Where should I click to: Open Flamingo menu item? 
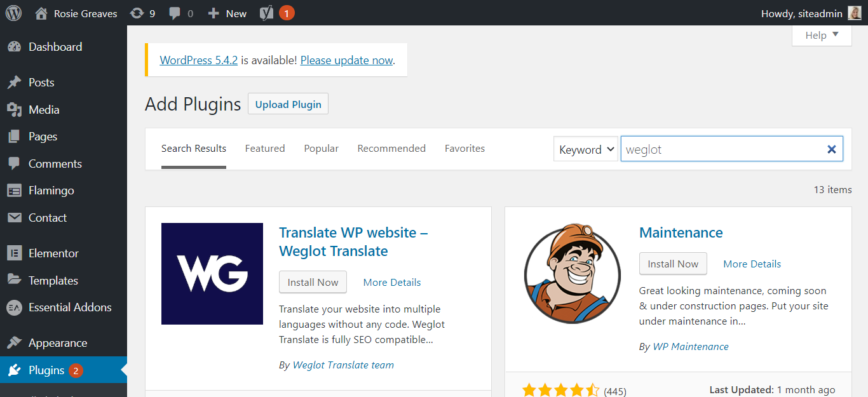pyautogui.click(x=64, y=191)
